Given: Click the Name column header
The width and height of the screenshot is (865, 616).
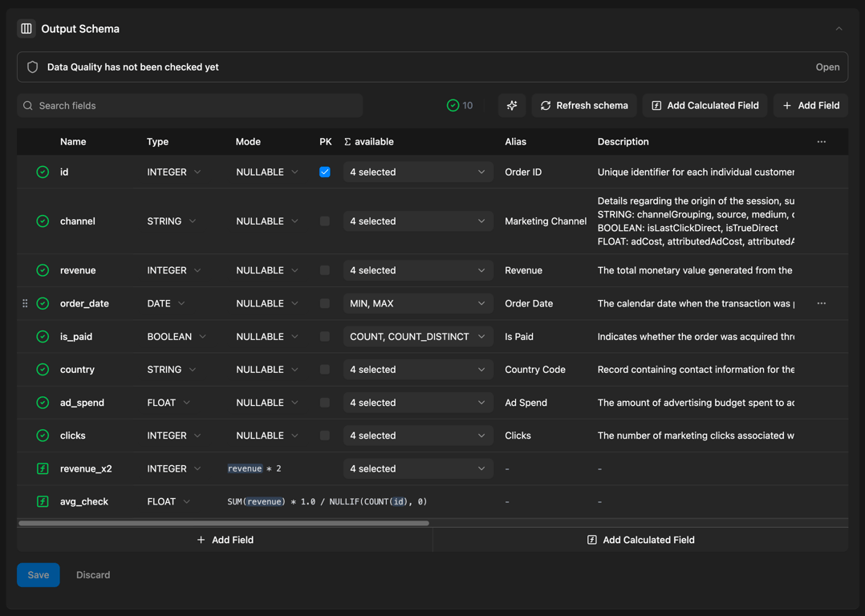Looking at the screenshot, I should [x=73, y=142].
